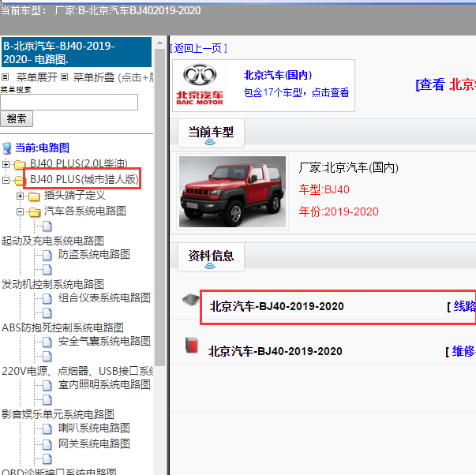Open the 北京汽车 BAIC Motor logo

(x=200, y=84)
